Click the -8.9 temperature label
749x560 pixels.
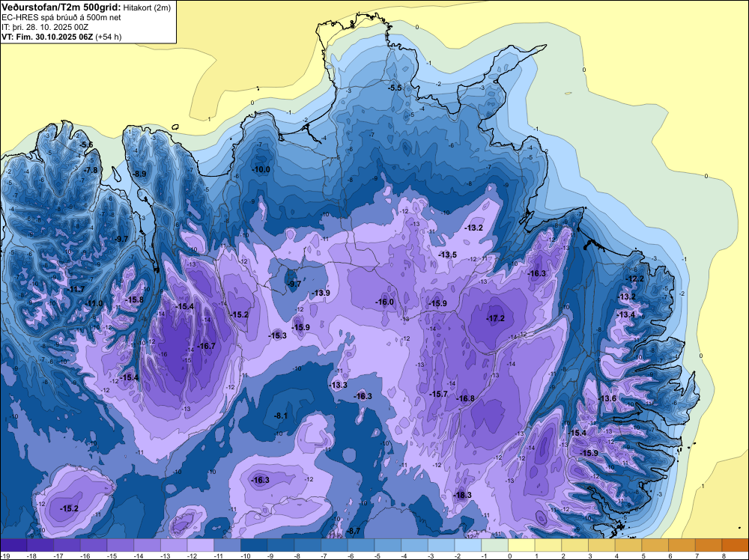click(x=139, y=174)
